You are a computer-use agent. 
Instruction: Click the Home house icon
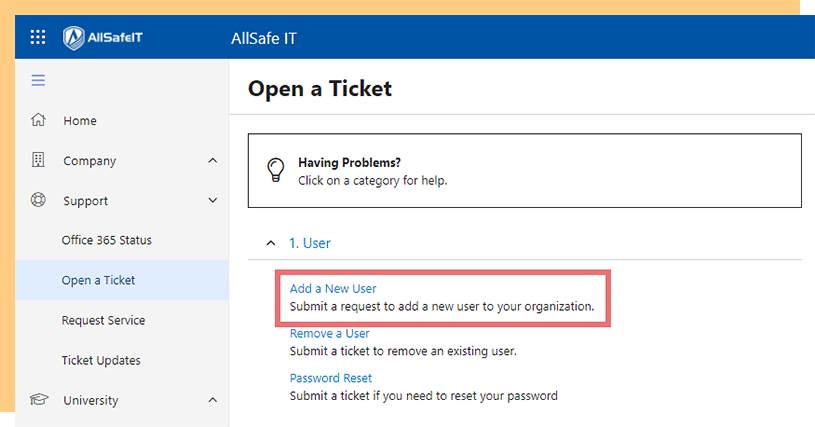(38, 120)
